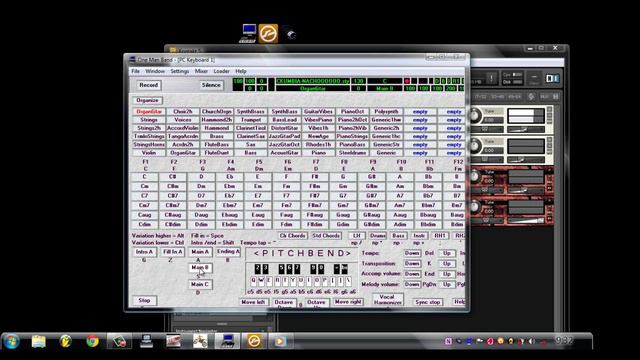
Task: Launch Google Chrome from the taskbar
Action: point(93,341)
